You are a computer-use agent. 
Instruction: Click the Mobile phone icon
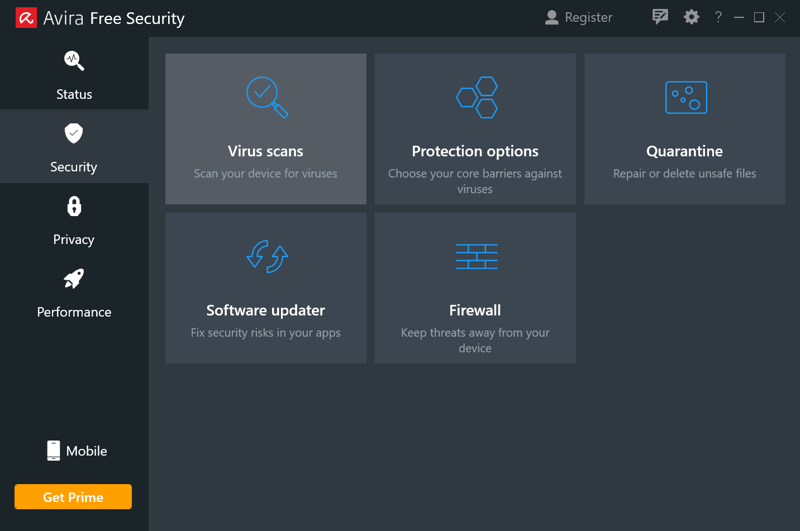pyautogui.click(x=54, y=451)
